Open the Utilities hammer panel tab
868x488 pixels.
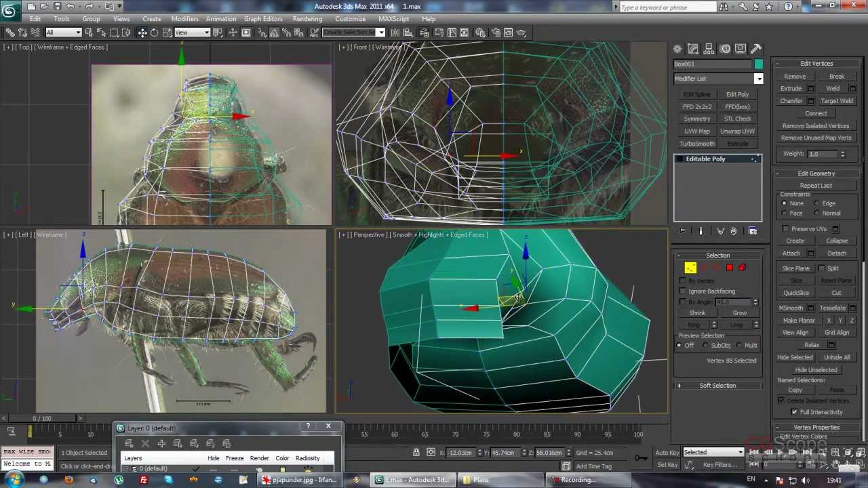756,49
